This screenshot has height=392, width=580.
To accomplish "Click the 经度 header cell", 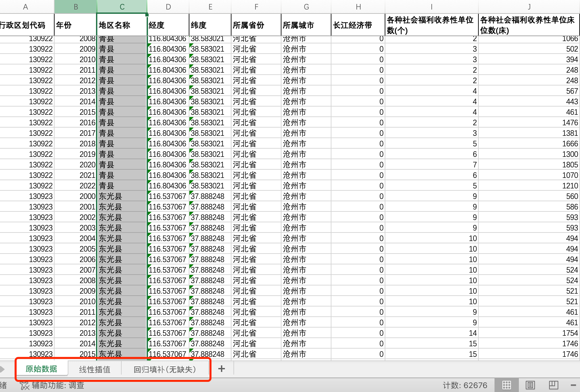I will click(x=168, y=25).
